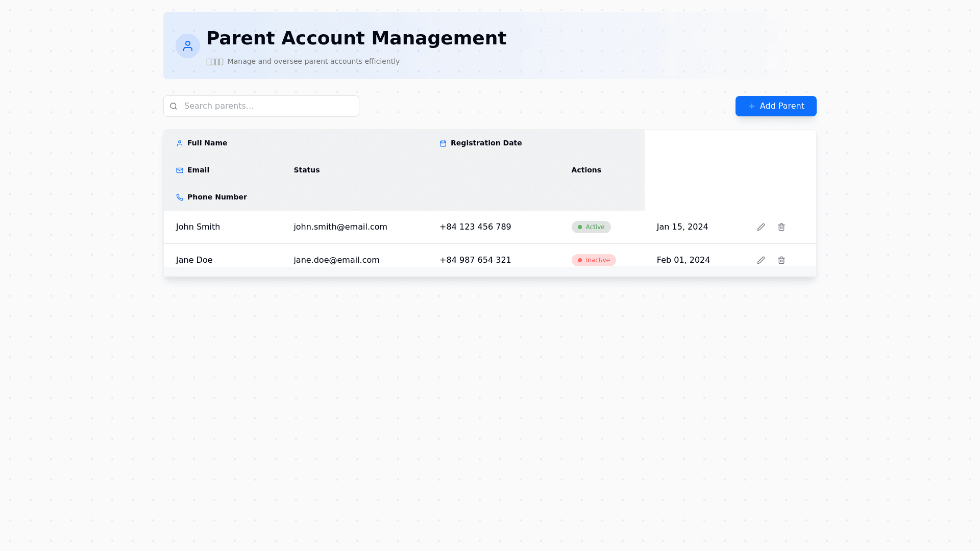This screenshot has height=551, width=980.
Task: Click the magnifier icon in the search box
Action: 174,106
